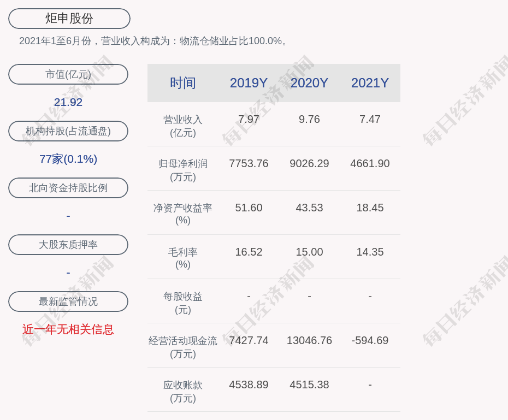Click the 机构持股(占流通盘) pill
Screen dimensions: 508x420
tap(68, 131)
